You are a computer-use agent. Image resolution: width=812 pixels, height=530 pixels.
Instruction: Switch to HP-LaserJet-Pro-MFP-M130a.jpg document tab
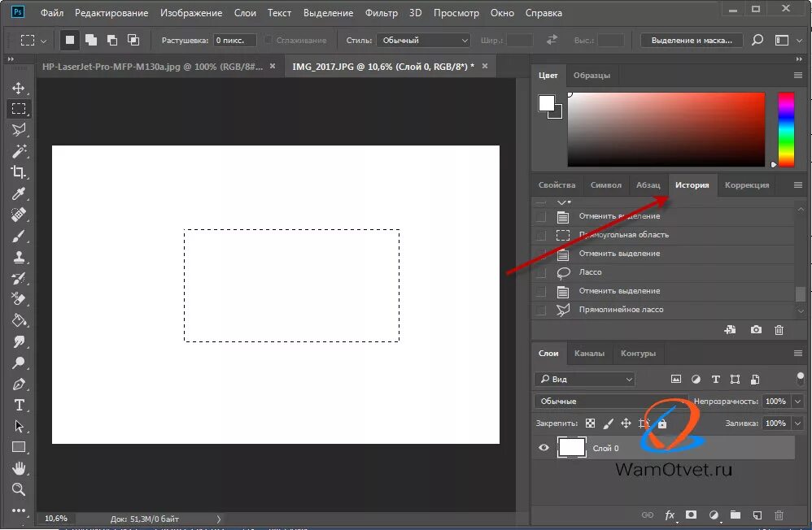(153, 67)
